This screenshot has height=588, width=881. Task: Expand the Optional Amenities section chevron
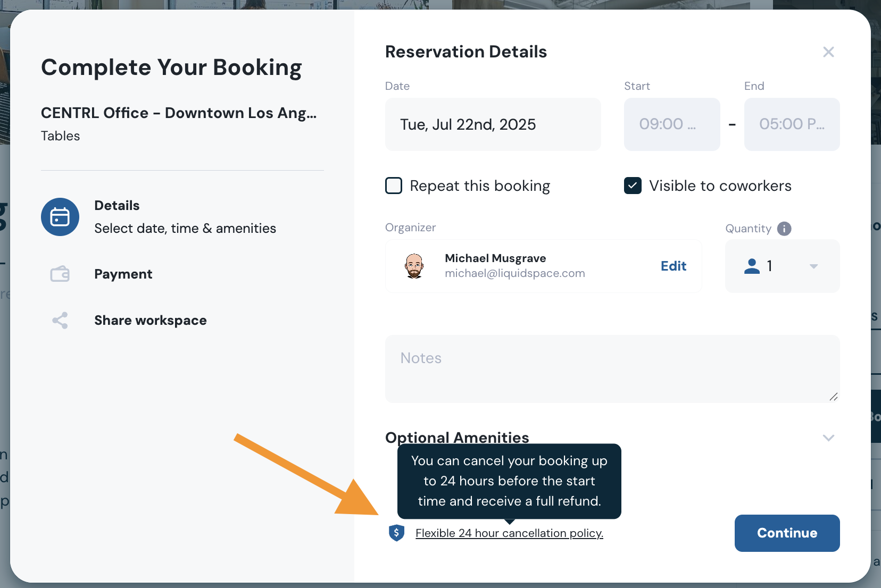coord(828,438)
